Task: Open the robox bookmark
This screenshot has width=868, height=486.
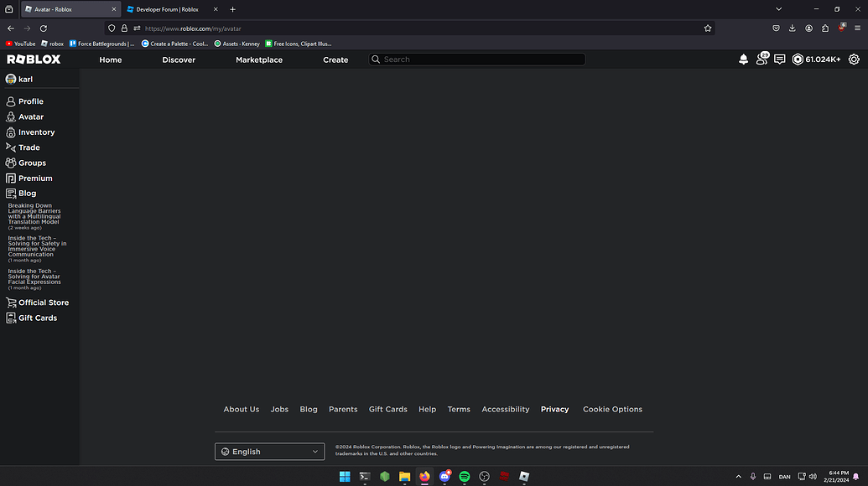Action: pos(52,44)
